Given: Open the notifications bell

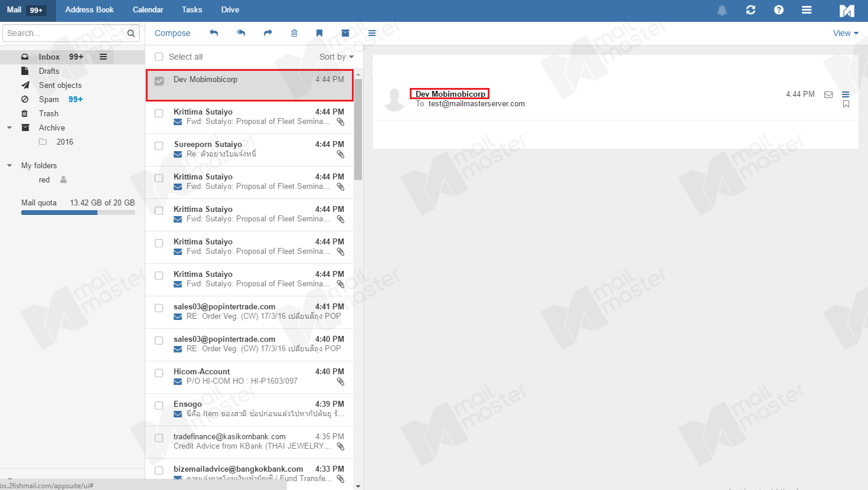Looking at the screenshot, I should click(x=722, y=10).
